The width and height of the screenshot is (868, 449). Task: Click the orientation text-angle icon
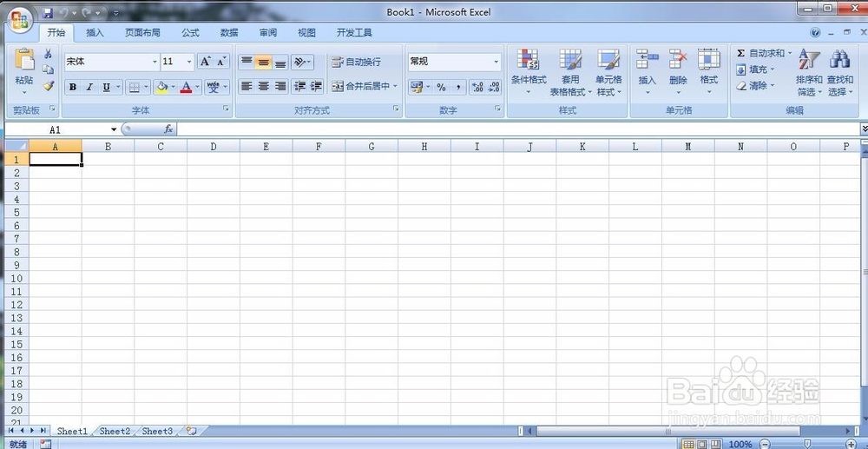[299, 62]
